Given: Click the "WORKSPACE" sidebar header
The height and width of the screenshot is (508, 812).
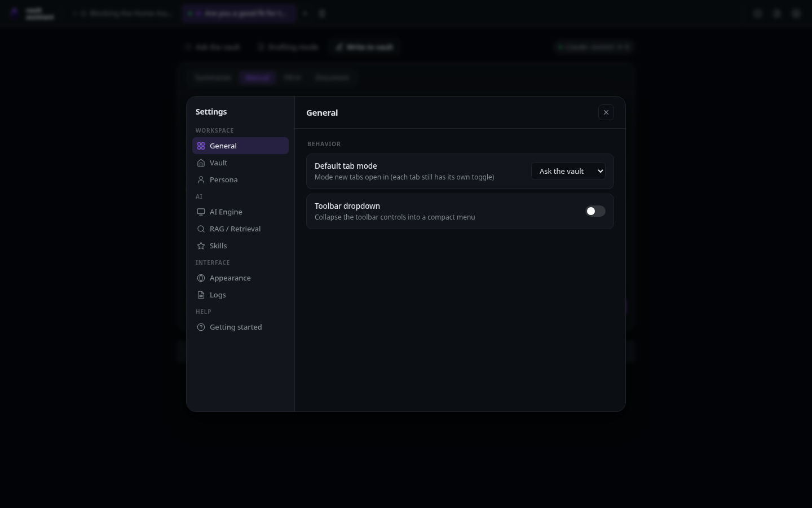Looking at the screenshot, I should [x=214, y=130].
